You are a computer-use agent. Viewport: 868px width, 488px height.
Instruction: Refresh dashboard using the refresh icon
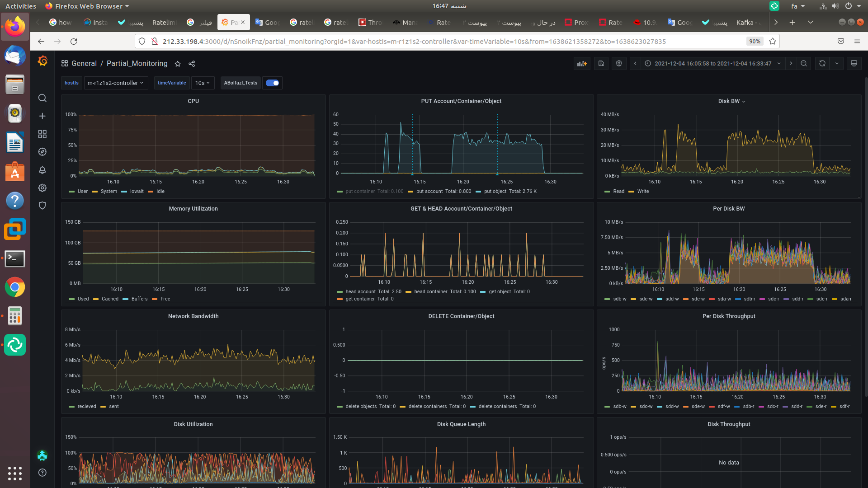tap(822, 64)
